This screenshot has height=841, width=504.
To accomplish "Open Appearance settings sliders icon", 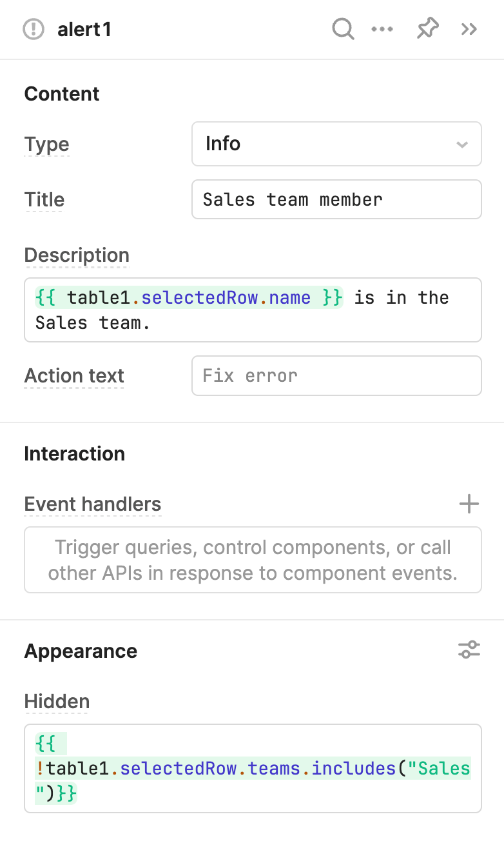I will pos(469,649).
